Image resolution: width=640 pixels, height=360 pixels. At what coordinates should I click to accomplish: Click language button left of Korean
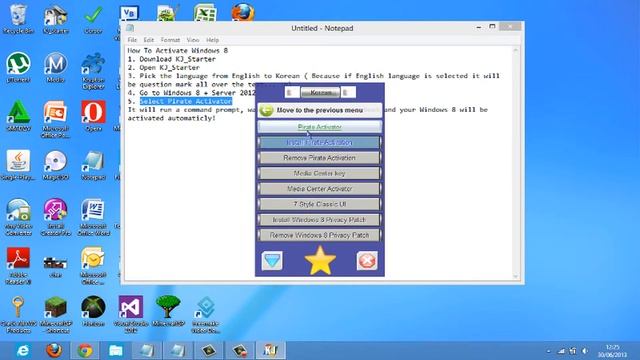(292, 93)
